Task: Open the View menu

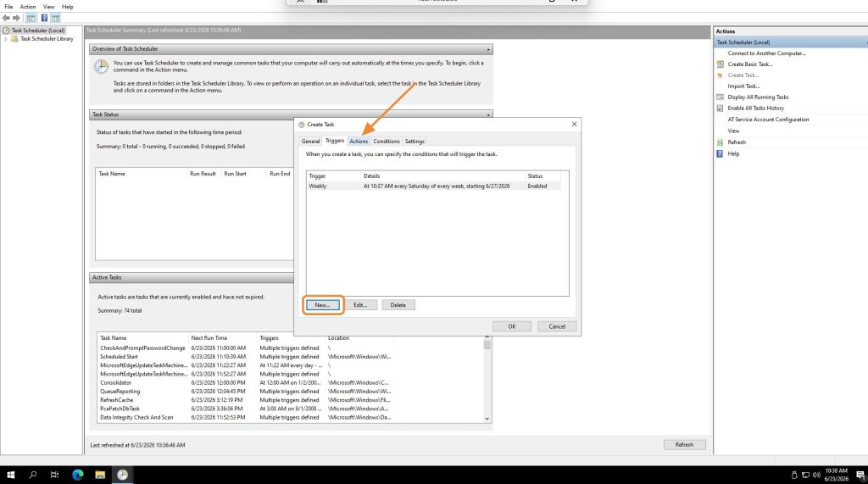Action: pyautogui.click(x=48, y=7)
